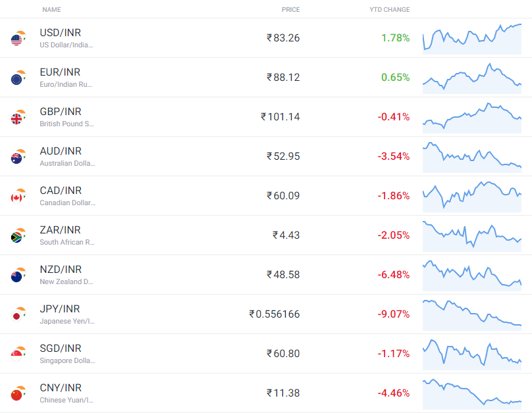Image resolution: width=532 pixels, height=413 pixels.
Task: Sort by the PRICE column header
Action: point(291,9)
